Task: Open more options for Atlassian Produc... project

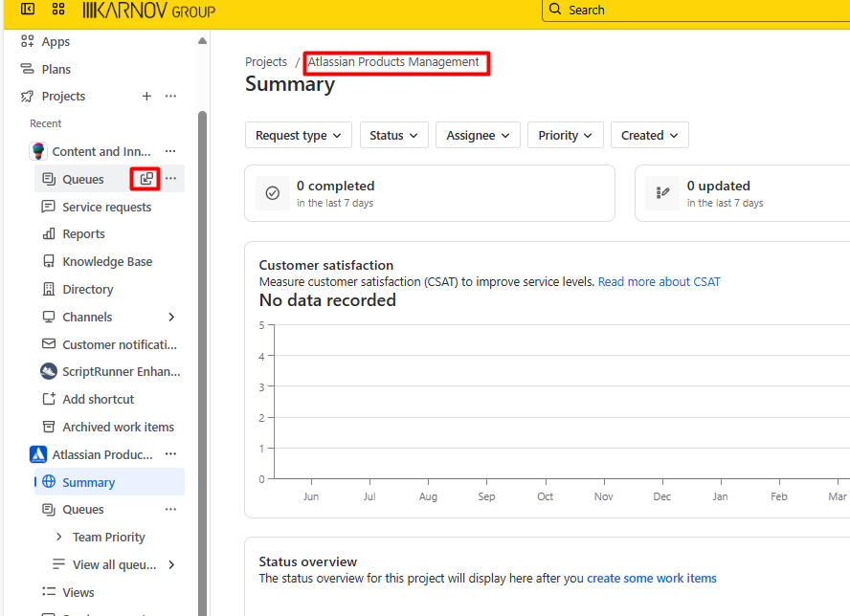Action: 170,454
